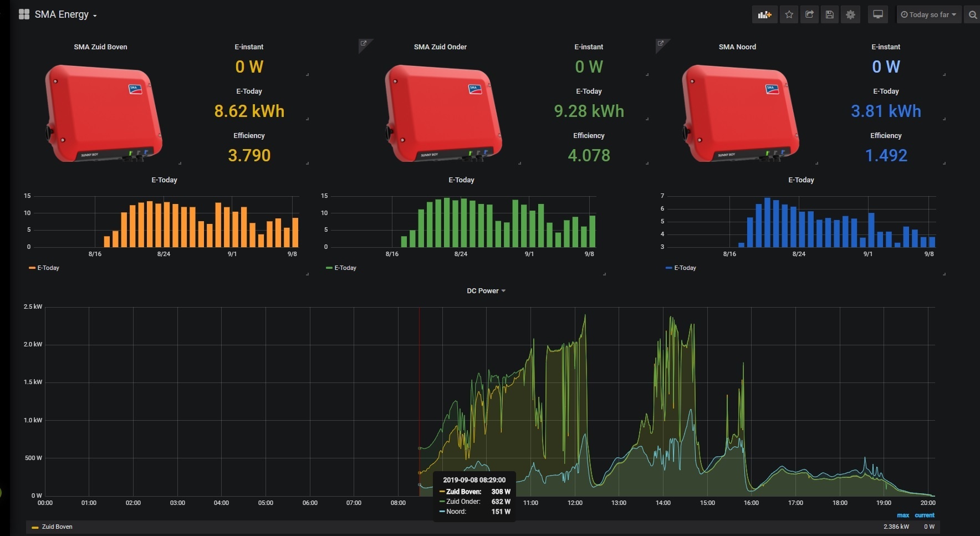Click the tooltip value 151 W
The height and width of the screenshot is (536, 980).
[x=501, y=512]
